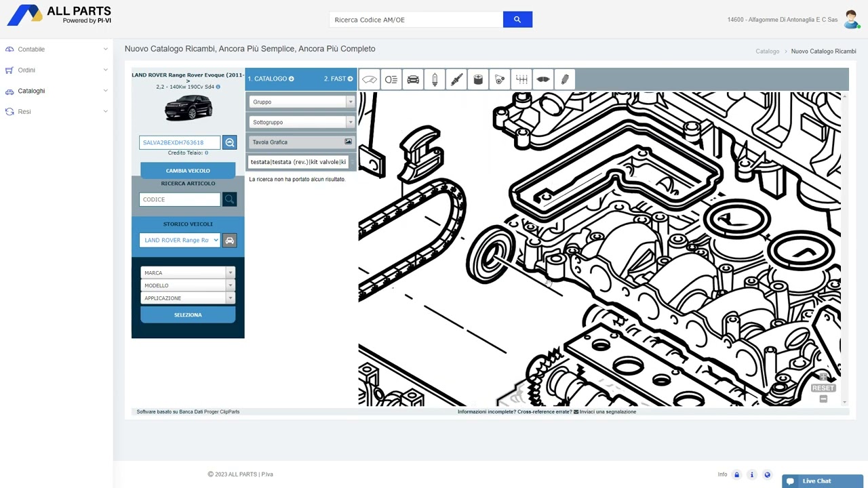
Task: Select the spark plug category icon
Action: [456, 79]
